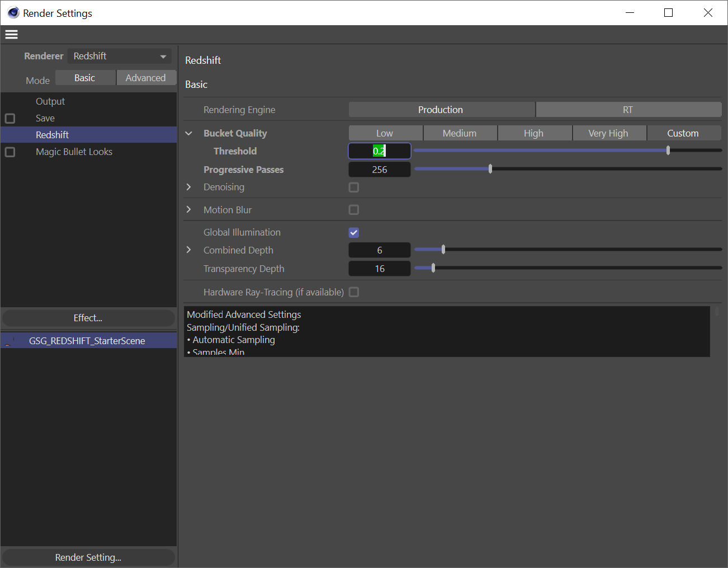The width and height of the screenshot is (728, 568).
Task: Click the Transparency Depth slider handle
Action: click(x=433, y=268)
